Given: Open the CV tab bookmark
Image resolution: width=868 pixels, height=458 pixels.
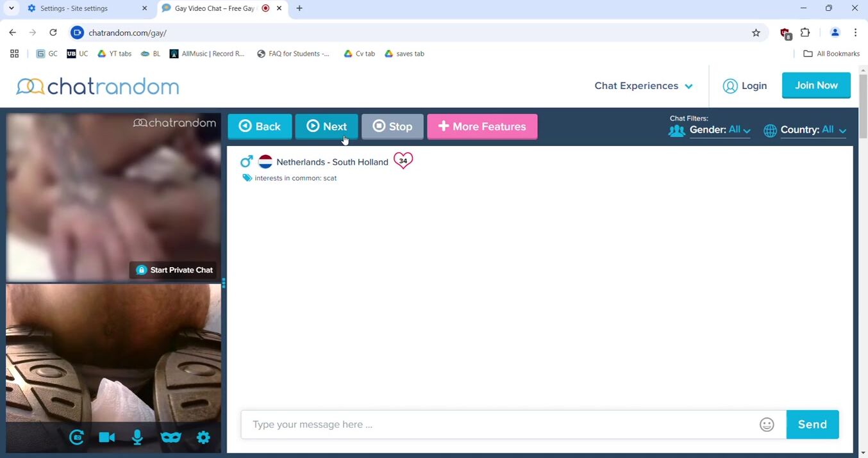Looking at the screenshot, I should point(360,54).
